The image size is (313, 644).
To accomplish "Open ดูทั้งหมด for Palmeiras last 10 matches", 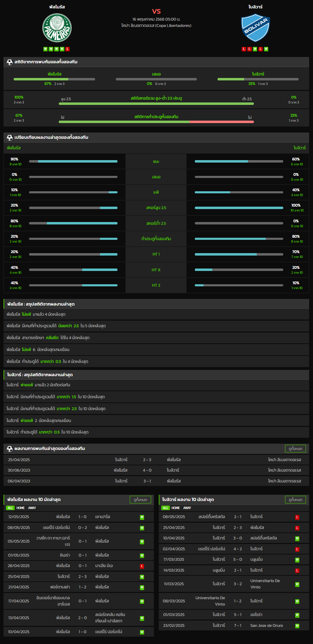I will (x=141, y=500).
